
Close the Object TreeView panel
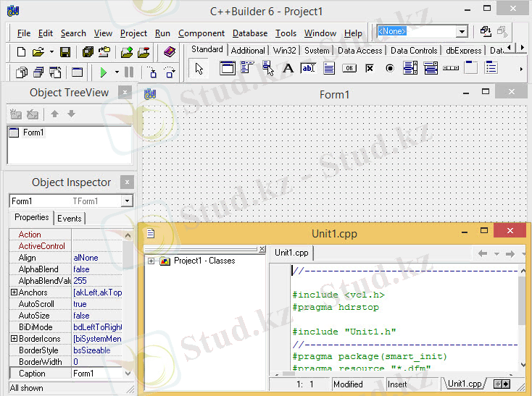tap(125, 93)
